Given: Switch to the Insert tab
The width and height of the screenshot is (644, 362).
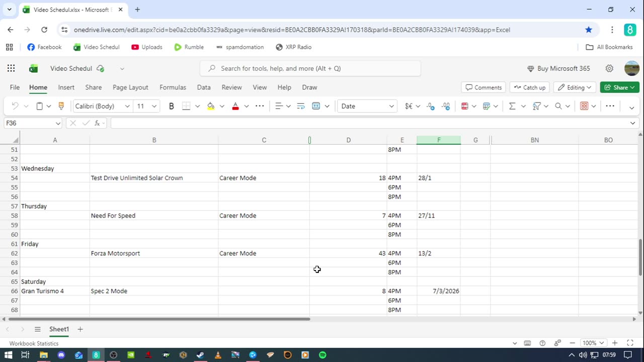Looking at the screenshot, I should pyautogui.click(x=66, y=87).
